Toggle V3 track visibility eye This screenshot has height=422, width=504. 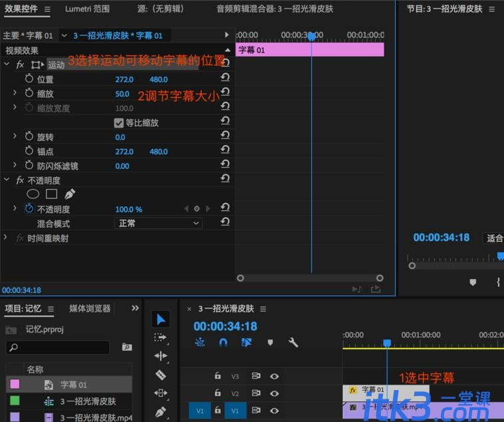coord(274,376)
